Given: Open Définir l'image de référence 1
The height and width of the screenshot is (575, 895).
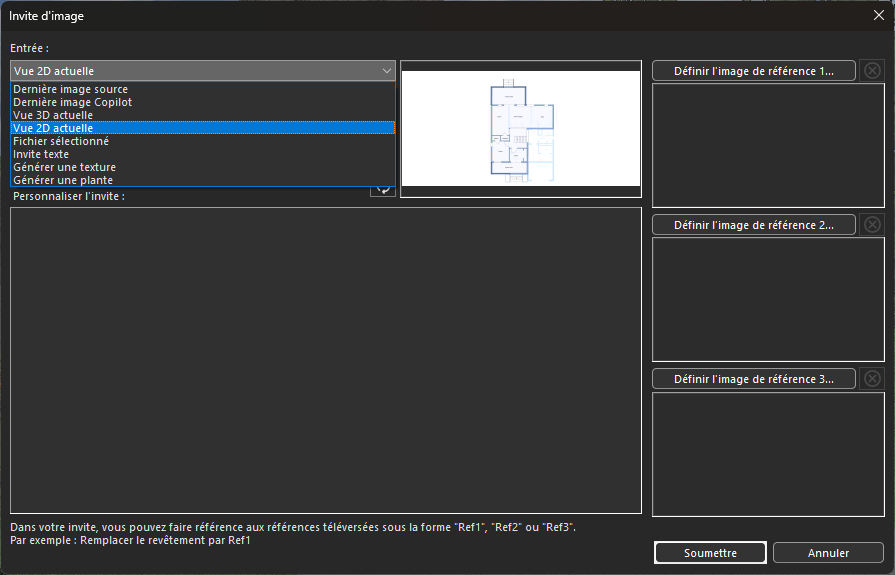Looking at the screenshot, I should pyautogui.click(x=753, y=71).
